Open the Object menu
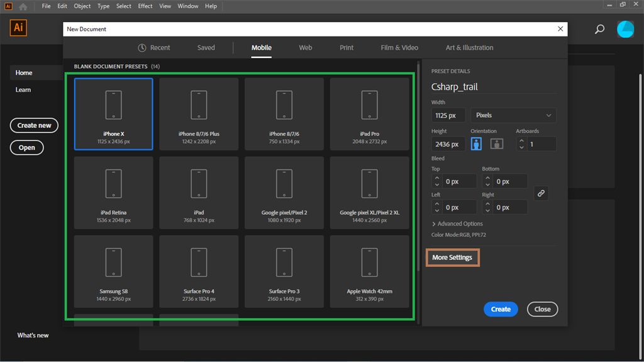 pyautogui.click(x=82, y=6)
